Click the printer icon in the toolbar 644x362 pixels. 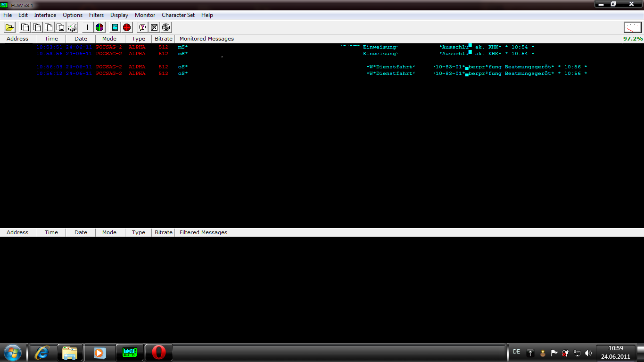coord(72,27)
